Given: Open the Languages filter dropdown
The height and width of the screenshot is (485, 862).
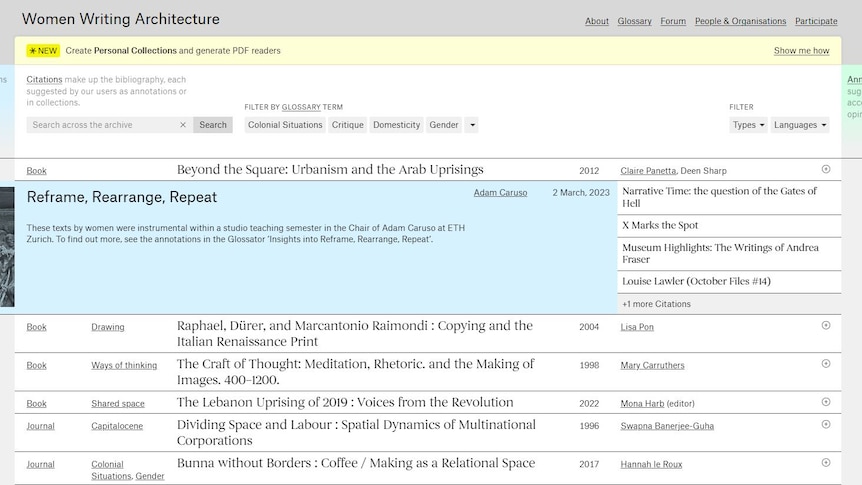Looking at the screenshot, I should (800, 125).
